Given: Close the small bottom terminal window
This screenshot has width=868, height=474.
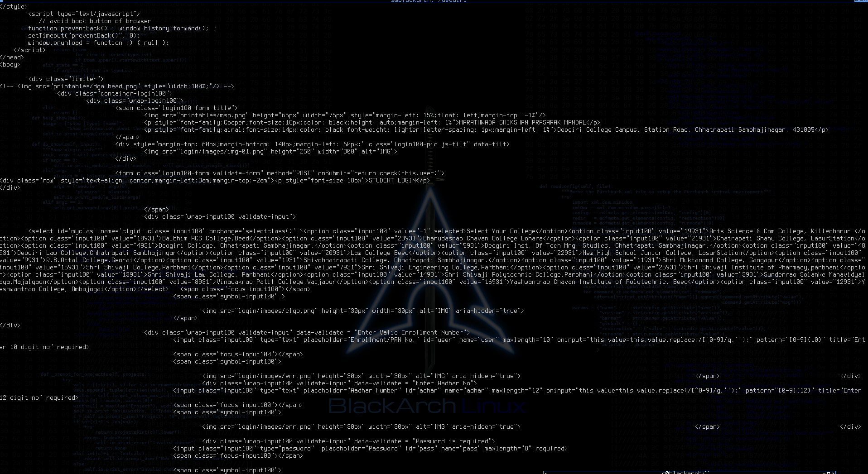Looking at the screenshot, I should [x=833, y=473].
